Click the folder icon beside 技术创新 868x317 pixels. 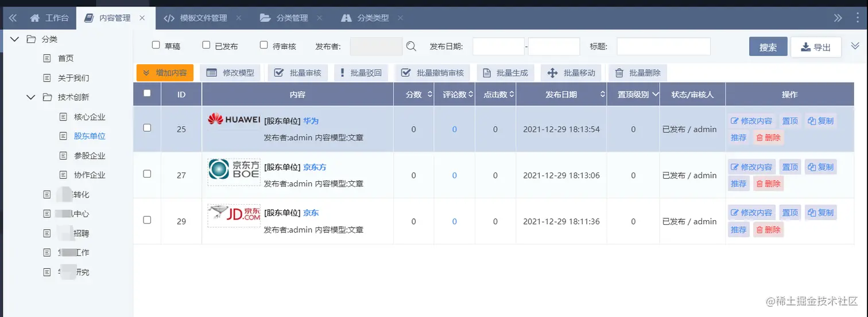click(47, 97)
